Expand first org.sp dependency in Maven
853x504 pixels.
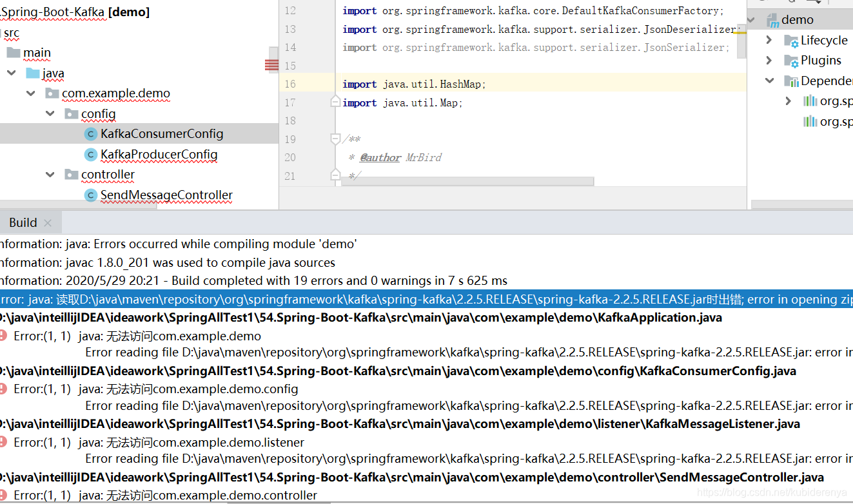pyautogui.click(x=789, y=101)
